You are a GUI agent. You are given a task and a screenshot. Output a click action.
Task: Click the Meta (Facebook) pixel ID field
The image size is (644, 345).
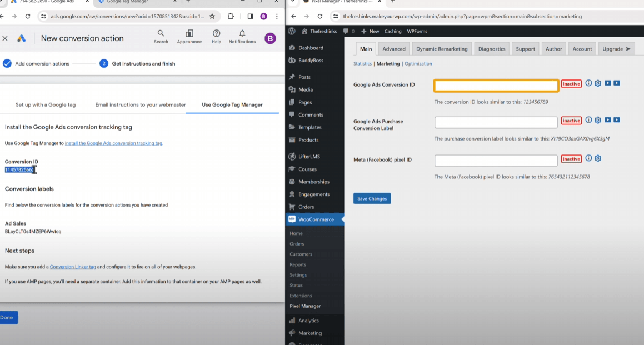(x=496, y=161)
